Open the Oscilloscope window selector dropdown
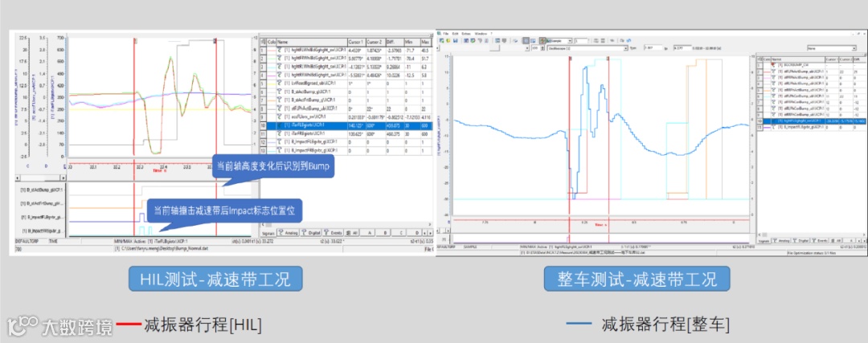 coord(588,48)
